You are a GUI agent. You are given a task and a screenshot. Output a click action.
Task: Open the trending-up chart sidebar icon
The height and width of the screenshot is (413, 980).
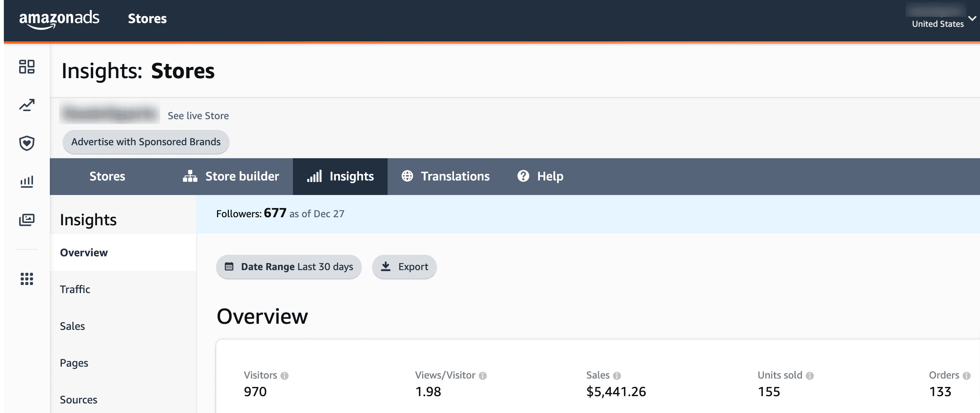[27, 105]
